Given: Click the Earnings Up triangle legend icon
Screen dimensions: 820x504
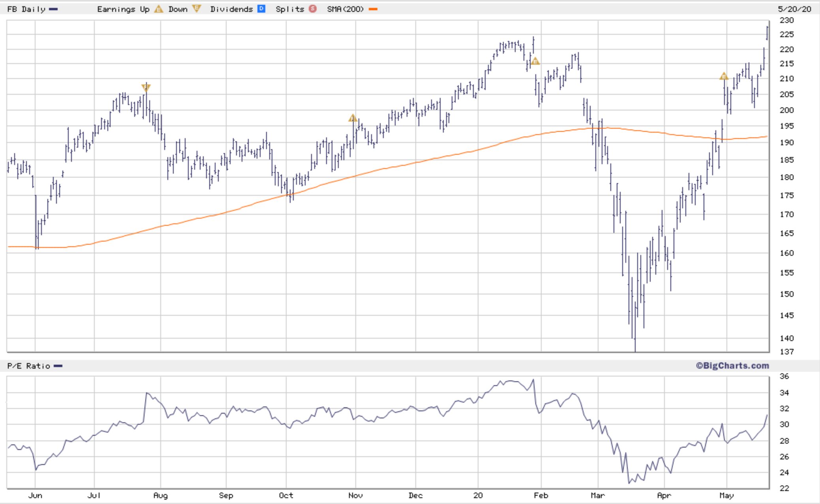Looking at the screenshot, I should [x=158, y=9].
